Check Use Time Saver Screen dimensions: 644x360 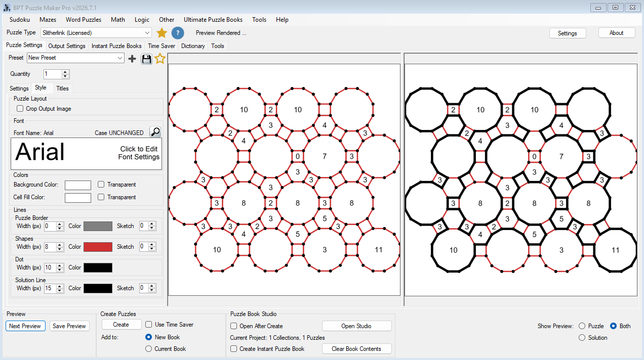coord(149,325)
